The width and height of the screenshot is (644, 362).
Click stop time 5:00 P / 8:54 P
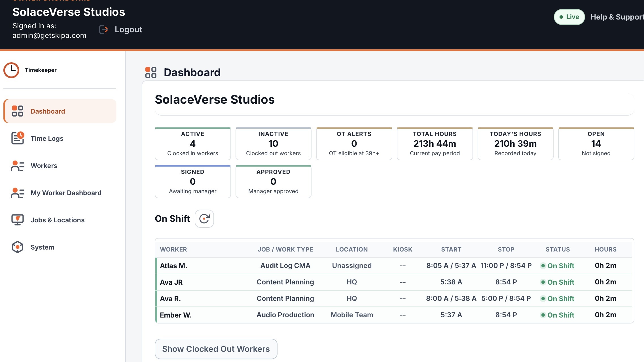[506, 299]
